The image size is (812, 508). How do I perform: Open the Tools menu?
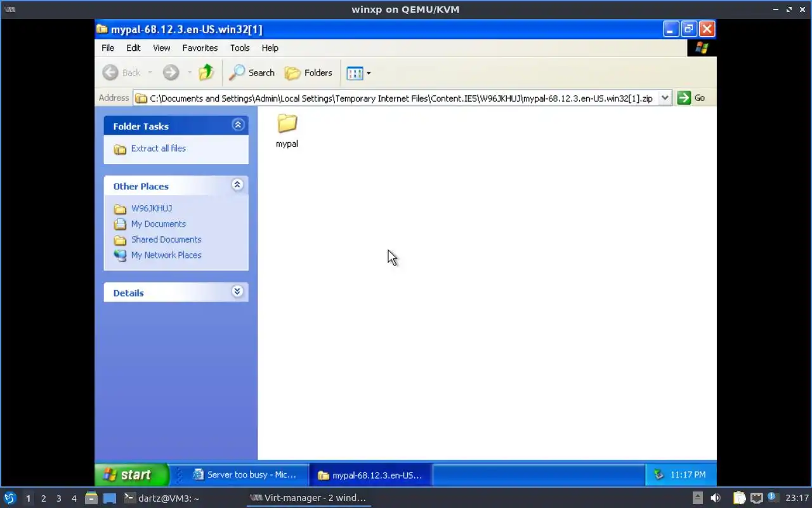tap(240, 48)
